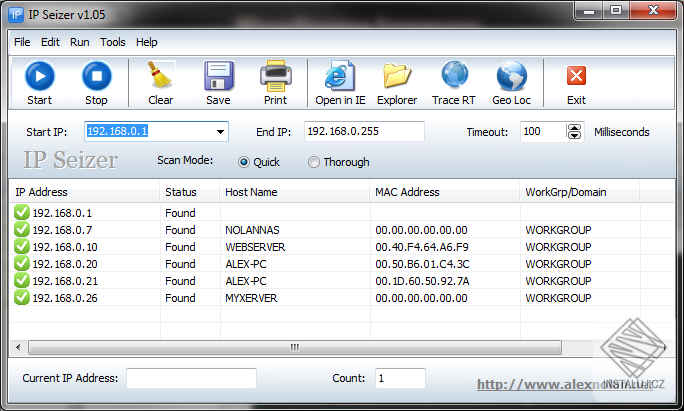Sort by Status column header

(x=190, y=192)
